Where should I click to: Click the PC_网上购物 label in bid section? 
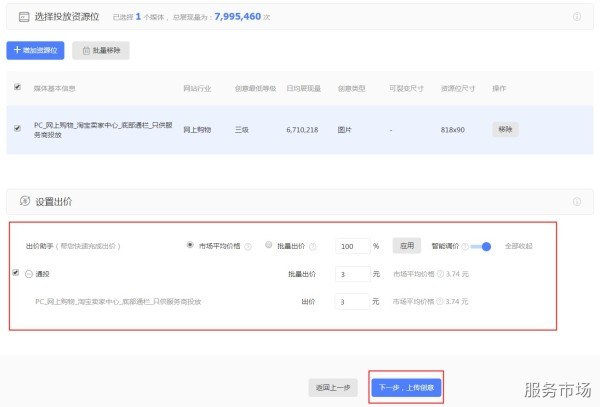click(x=118, y=301)
